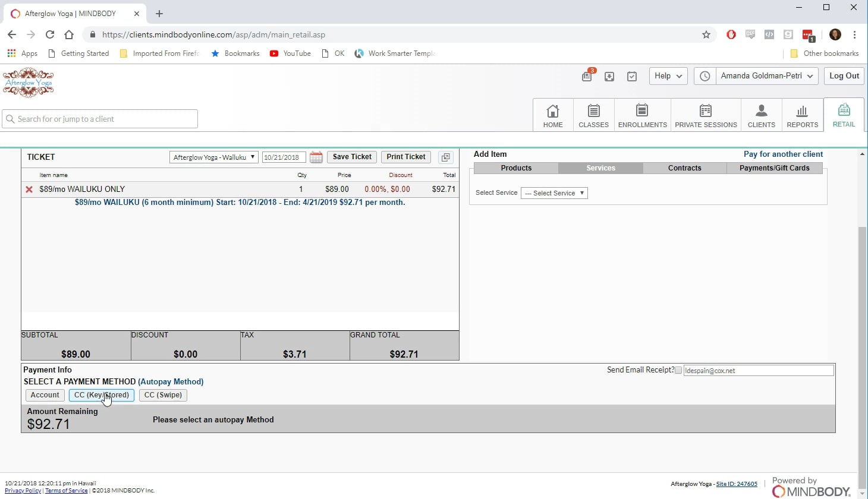Select CC (Swipe) payment method
The height and width of the screenshot is (499, 868).
pos(163,395)
